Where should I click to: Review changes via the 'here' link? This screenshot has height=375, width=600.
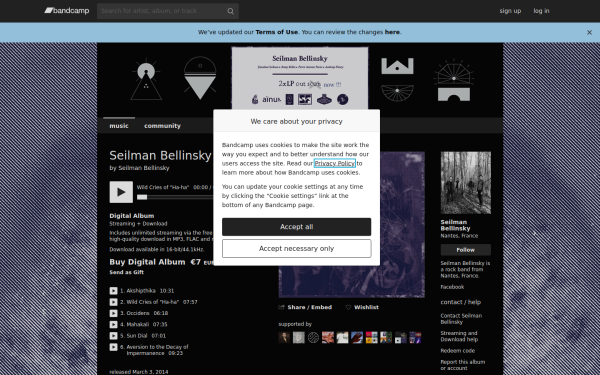392,32
